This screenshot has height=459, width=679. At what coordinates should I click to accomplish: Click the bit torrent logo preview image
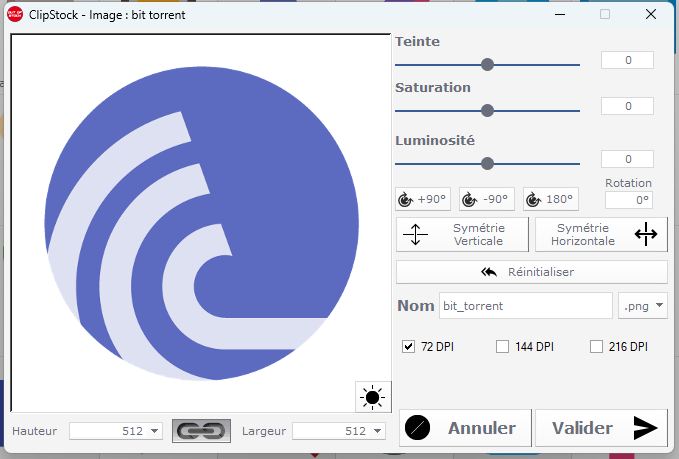coord(201,223)
